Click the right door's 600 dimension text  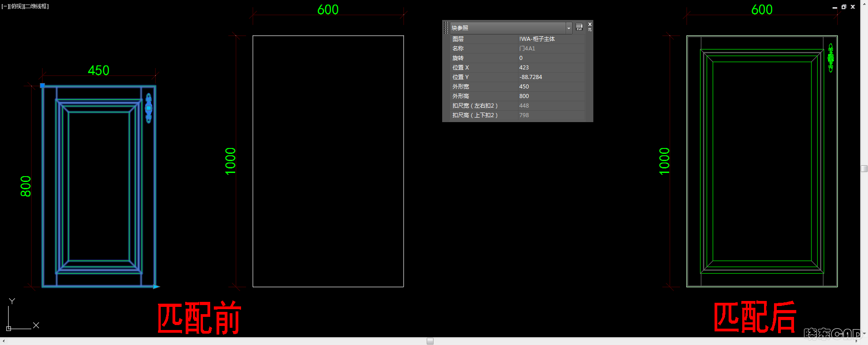coord(762,10)
